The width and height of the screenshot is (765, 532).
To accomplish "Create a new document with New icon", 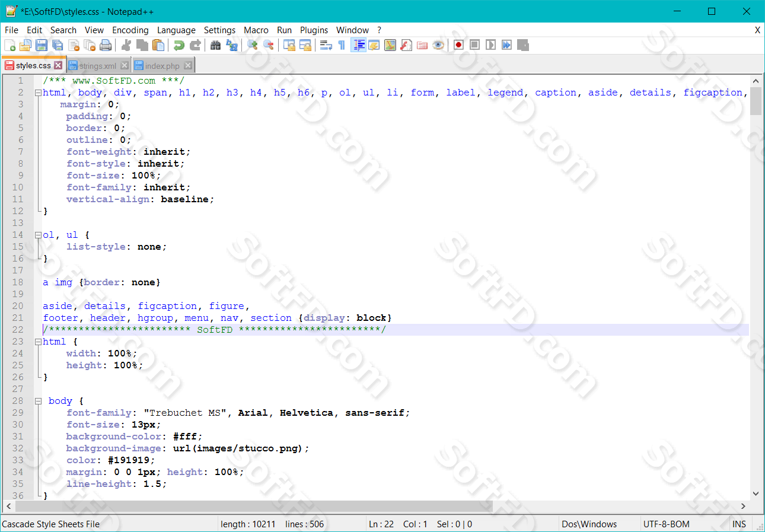I will tap(9, 45).
